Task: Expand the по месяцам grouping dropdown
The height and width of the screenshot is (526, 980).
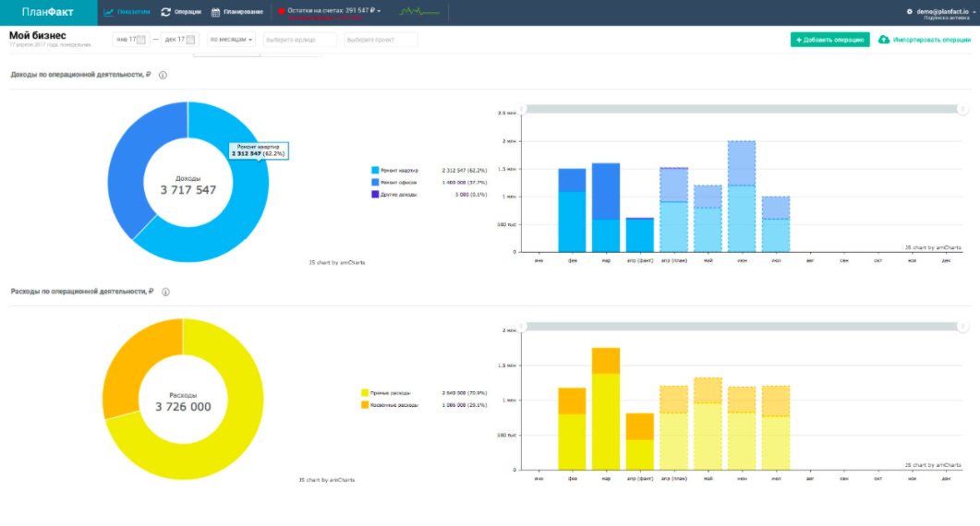Action: [x=231, y=40]
